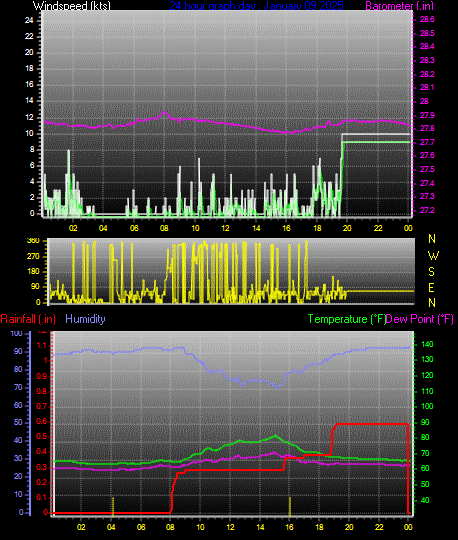Click the Dew Point (°F) legend label
This screenshot has width=458, height=540.
click(x=420, y=319)
